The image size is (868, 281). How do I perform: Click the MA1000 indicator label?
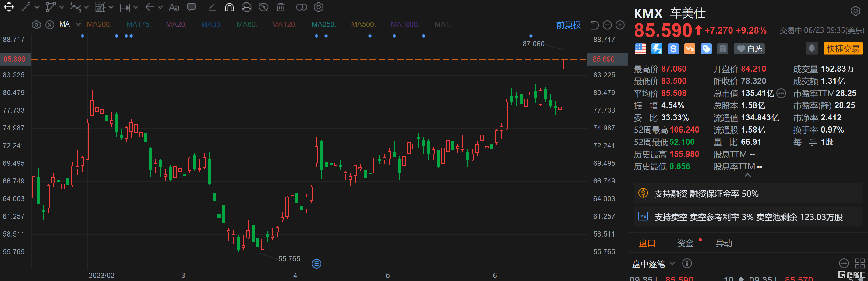[405, 24]
